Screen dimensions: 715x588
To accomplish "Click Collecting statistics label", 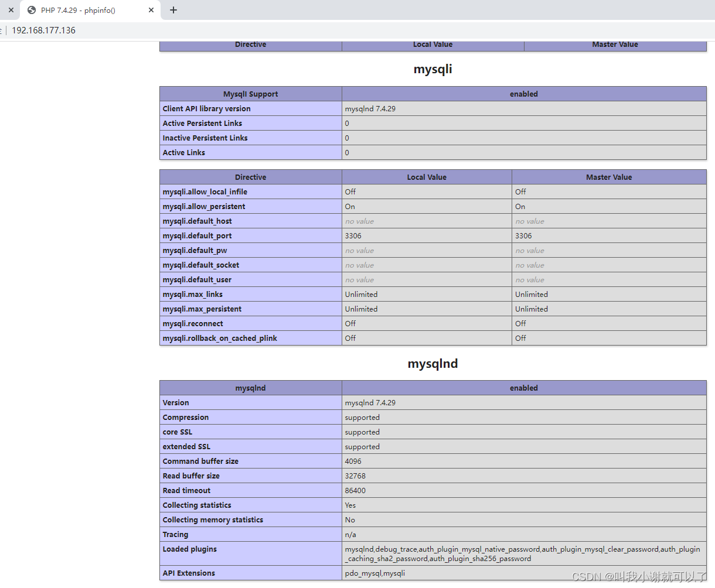I will (x=197, y=505).
